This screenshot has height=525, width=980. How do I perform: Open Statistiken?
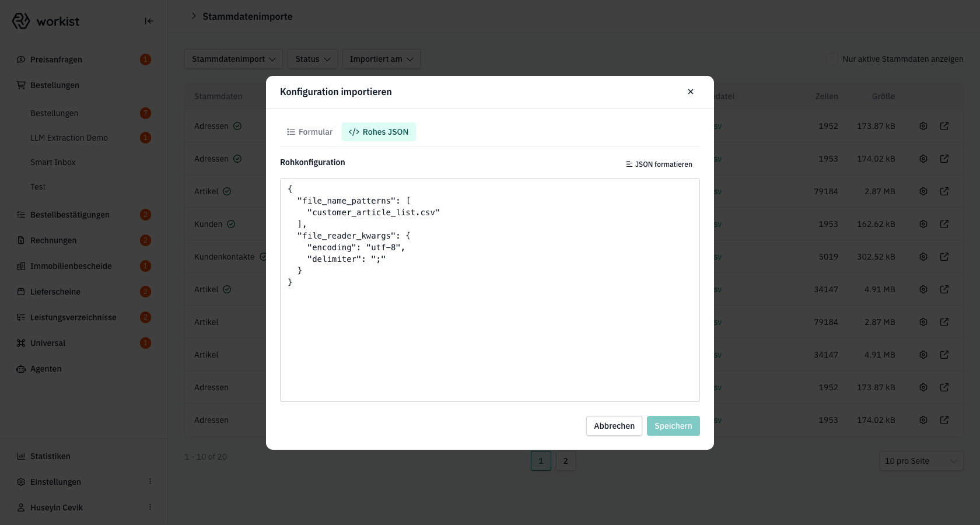click(50, 456)
